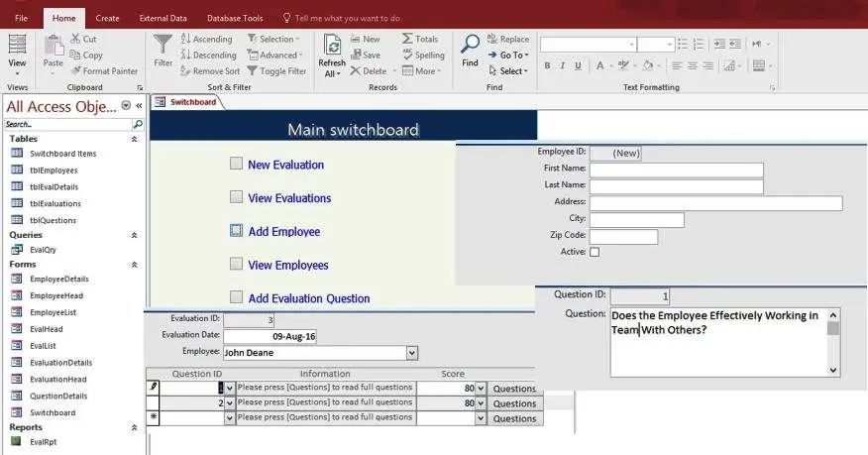Click the Add Evaluation Question link

click(x=309, y=298)
